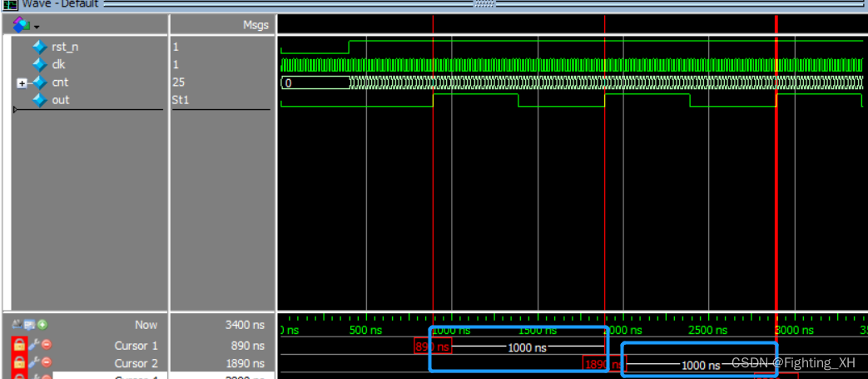The image size is (868, 379).
Task: Select the clk signal diamond icon
Action: click(40, 65)
